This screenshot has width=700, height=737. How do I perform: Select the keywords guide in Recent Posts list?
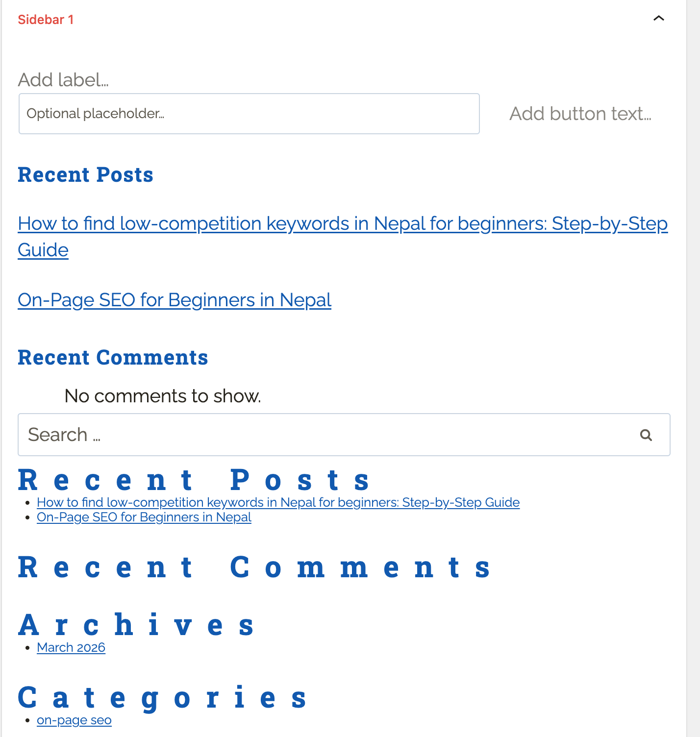(x=278, y=502)
